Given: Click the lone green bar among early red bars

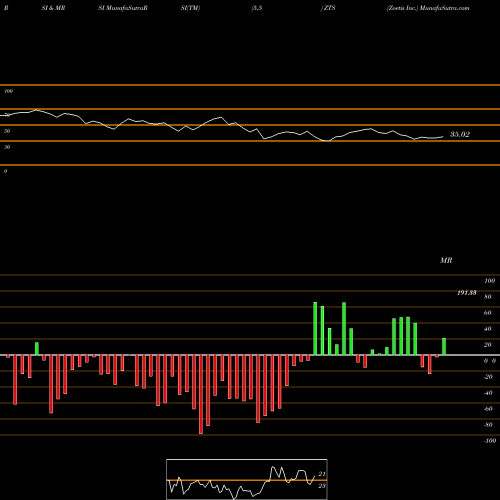Looking at the screenshot, I should (x=37, y=349).
